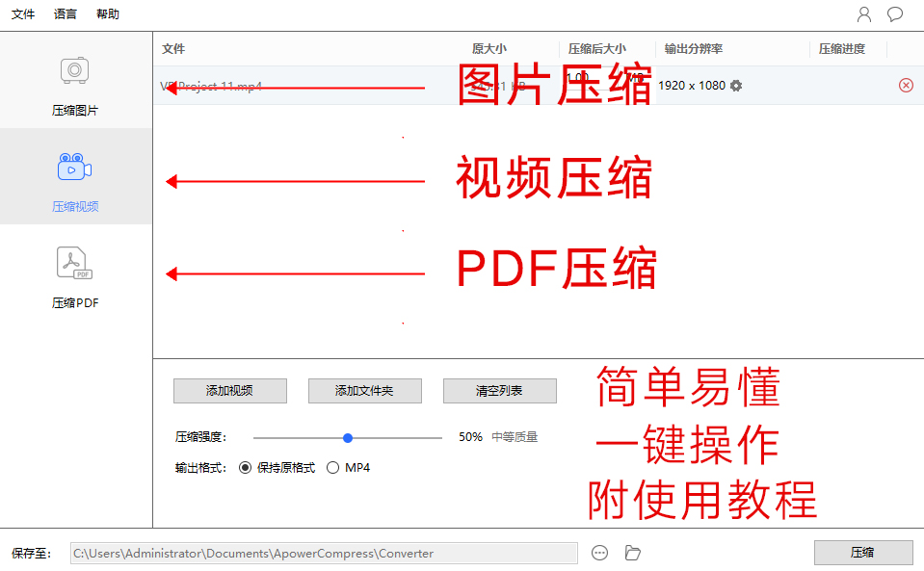The width and height of the screenshot is (924, 571).
Task: Click the 50% compression value text
Action: (x=470, y=437)
